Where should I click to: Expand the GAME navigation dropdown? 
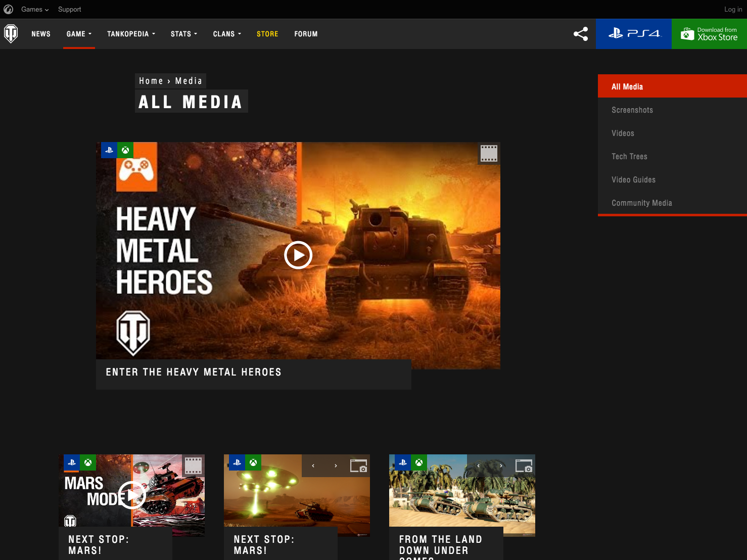(x=79, y=34)
